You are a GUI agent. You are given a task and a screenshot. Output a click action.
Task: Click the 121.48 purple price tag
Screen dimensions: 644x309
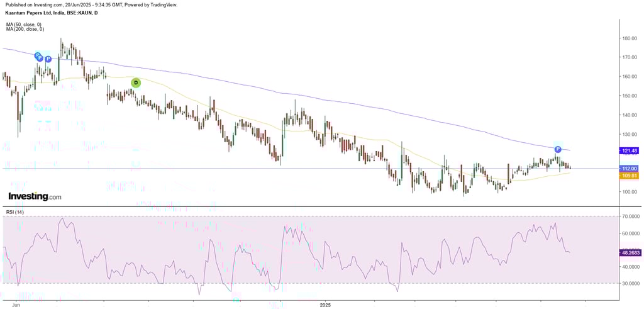[630, 151]
